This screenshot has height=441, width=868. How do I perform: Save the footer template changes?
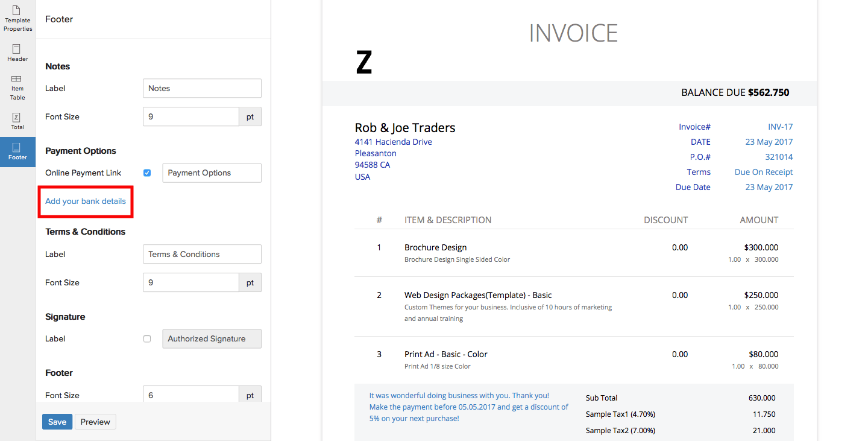point(57,422)
